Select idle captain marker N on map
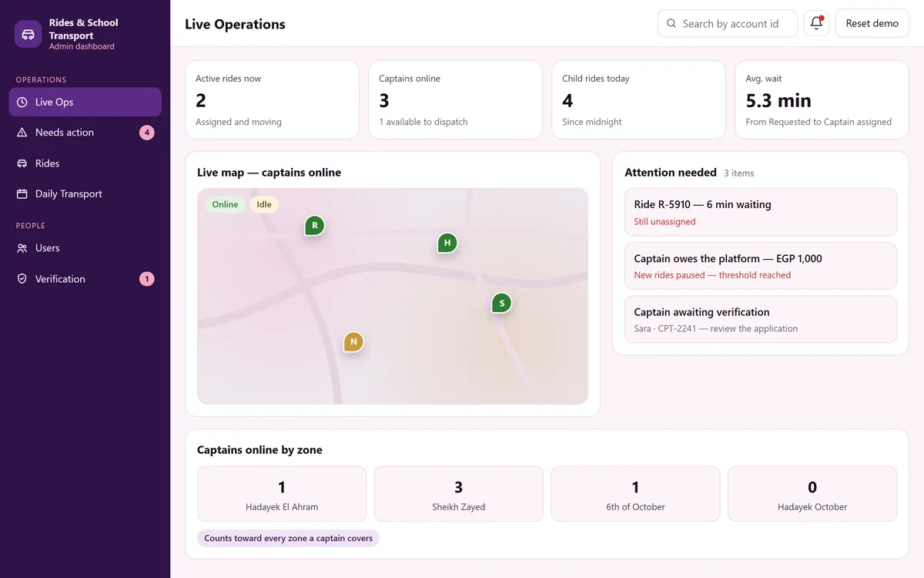924x578 pixels. tap(353, 341)
